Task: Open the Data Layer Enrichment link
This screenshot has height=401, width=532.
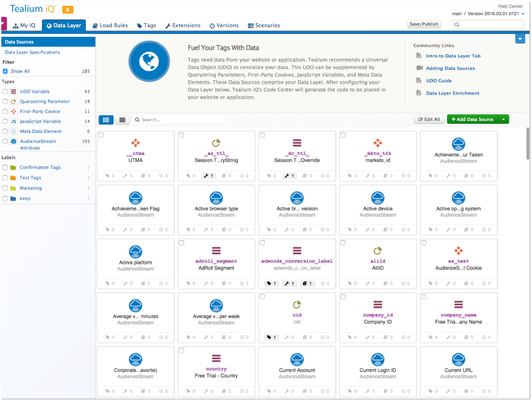Action: (453, 93)
